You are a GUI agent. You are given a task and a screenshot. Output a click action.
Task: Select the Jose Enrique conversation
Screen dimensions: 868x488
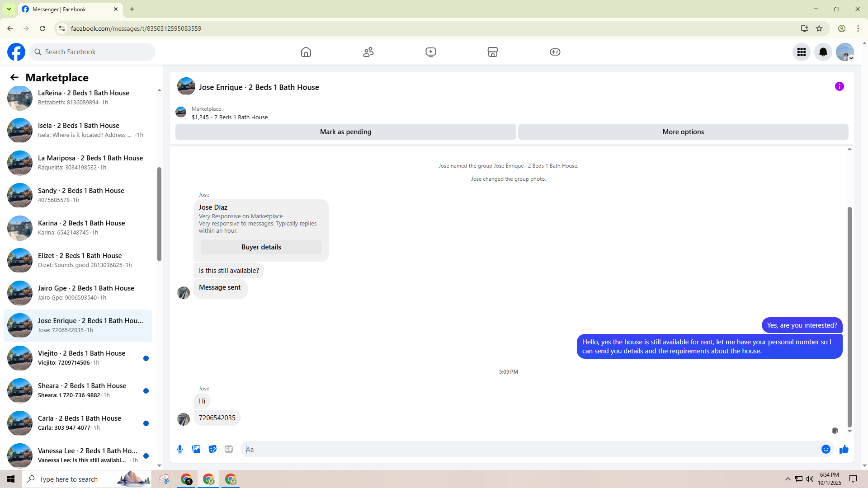point(78,325)
